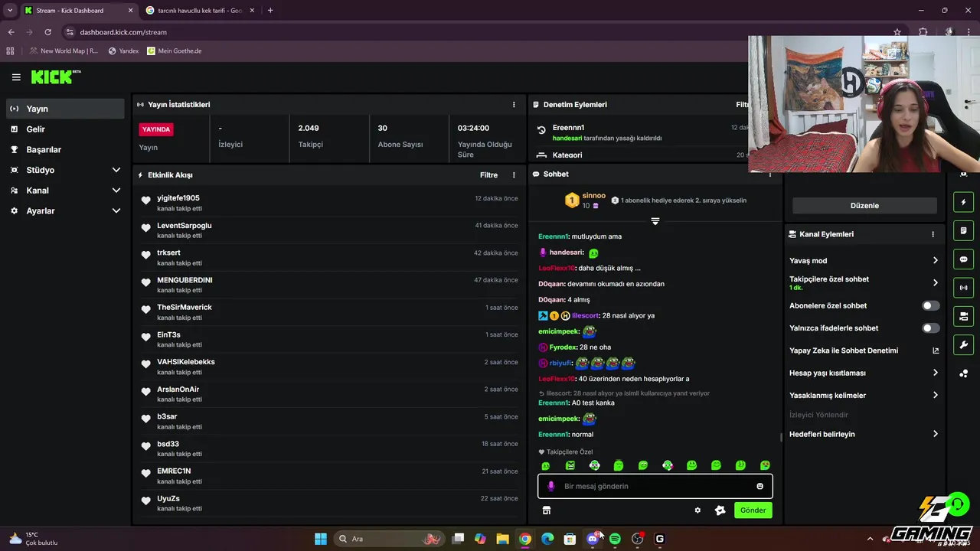
Task: Click chat username Fyrodex
Action: point(563,347)
